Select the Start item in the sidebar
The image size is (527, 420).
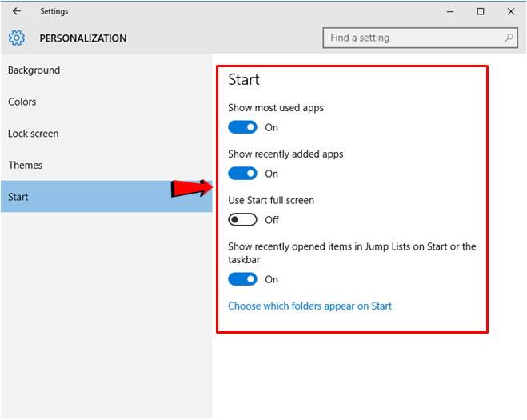pyautogui.click(x=18, y=197)
